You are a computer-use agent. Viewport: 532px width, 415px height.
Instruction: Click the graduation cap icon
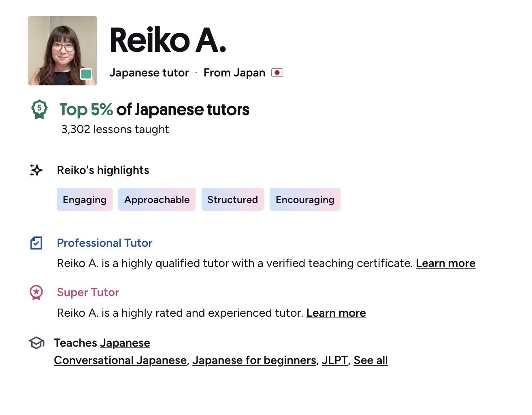pos(36,343)
